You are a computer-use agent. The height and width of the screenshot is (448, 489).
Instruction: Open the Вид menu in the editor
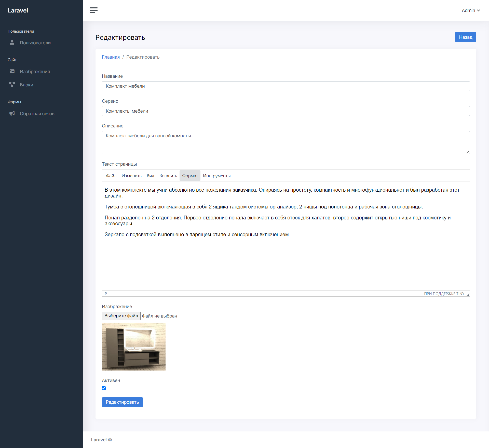(x=150, y=176)
